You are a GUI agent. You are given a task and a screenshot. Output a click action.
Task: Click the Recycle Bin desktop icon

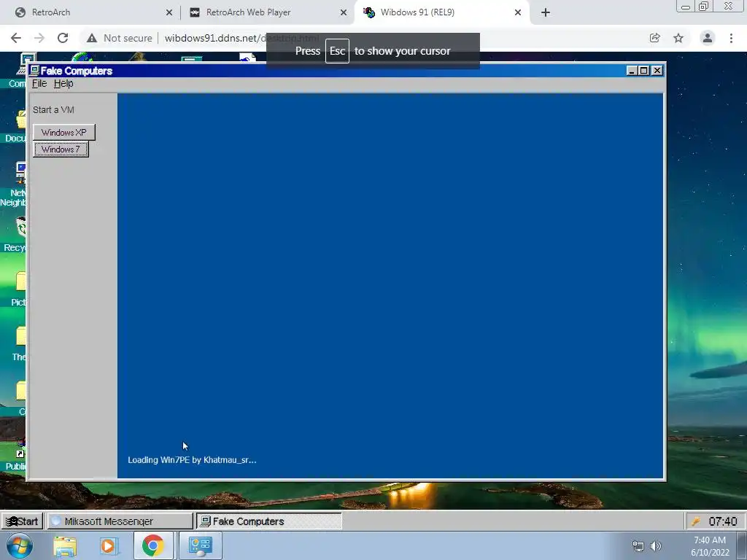pos(20,227)
